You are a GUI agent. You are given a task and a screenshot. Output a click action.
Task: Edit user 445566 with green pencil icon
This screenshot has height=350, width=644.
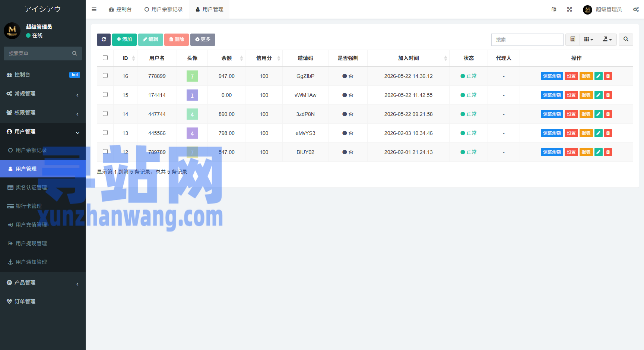pos(599,133)
